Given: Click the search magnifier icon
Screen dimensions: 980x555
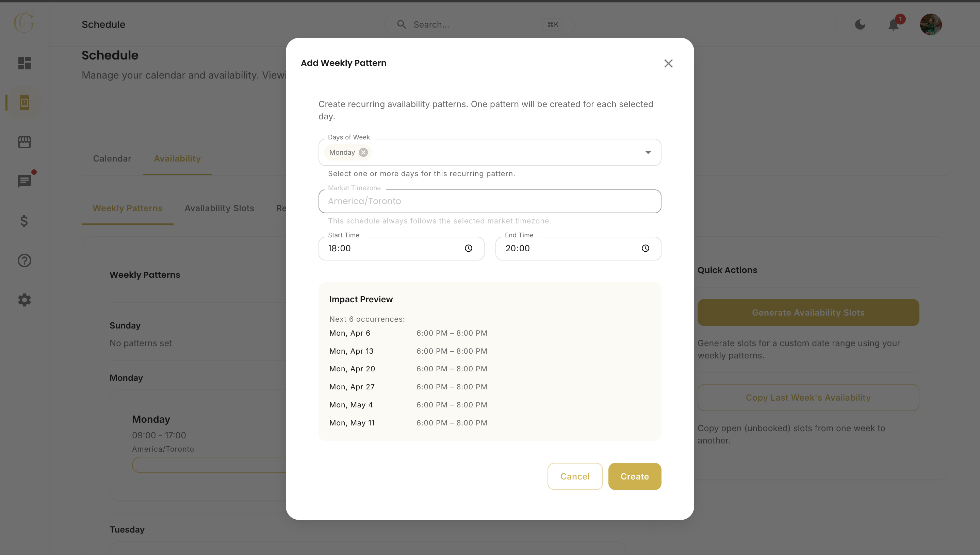Looking at the screenshot, I should tap(401, 24).
